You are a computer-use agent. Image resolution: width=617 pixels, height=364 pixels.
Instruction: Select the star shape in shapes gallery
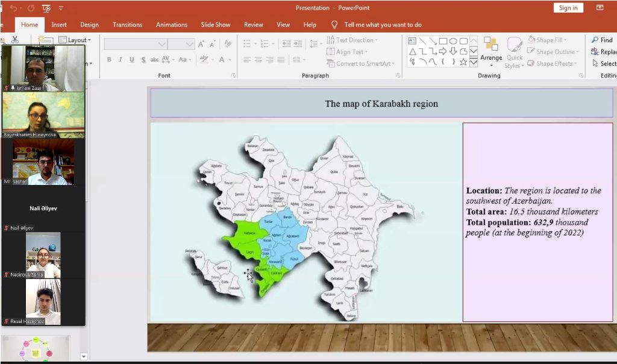(x=463, y=61)
